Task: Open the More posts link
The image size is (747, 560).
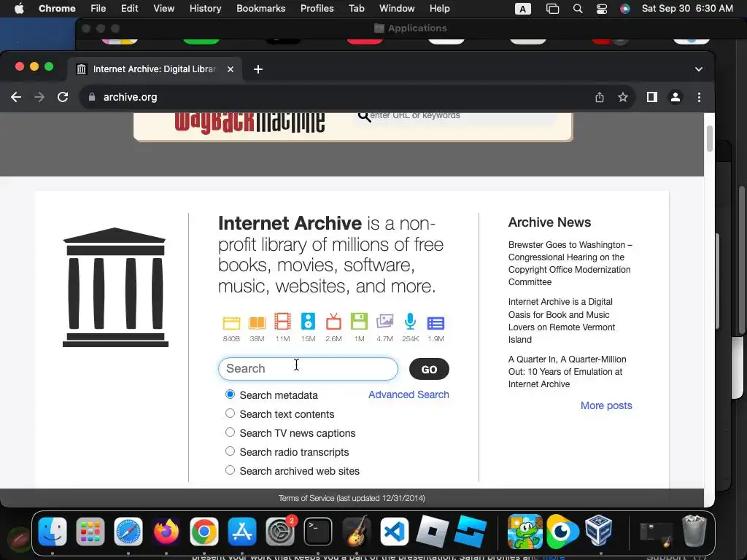Action: coord(606,405)
